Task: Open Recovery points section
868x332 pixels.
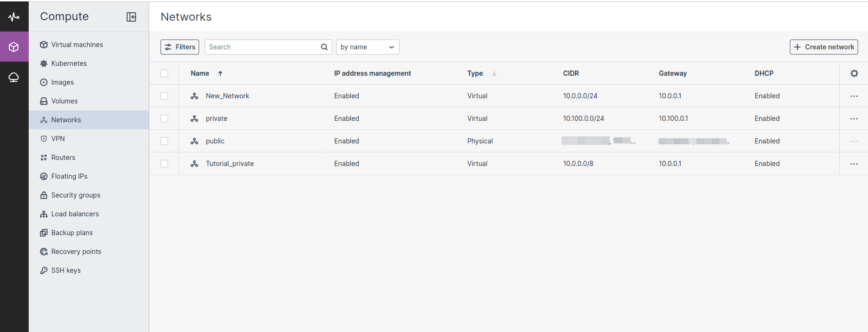Action: click(x=88, y=252)
